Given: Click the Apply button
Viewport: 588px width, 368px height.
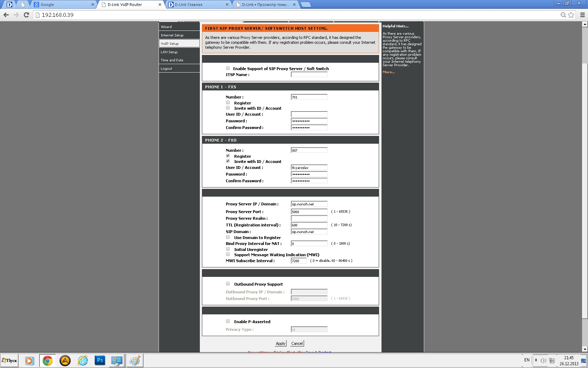Looking at the screenshot, I should (280, 343).
